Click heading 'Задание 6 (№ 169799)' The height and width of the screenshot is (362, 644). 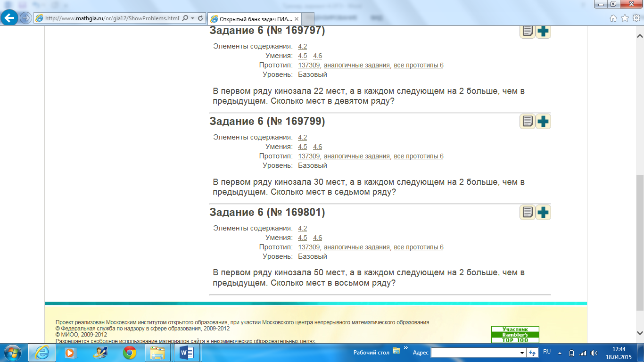point(267,121)
